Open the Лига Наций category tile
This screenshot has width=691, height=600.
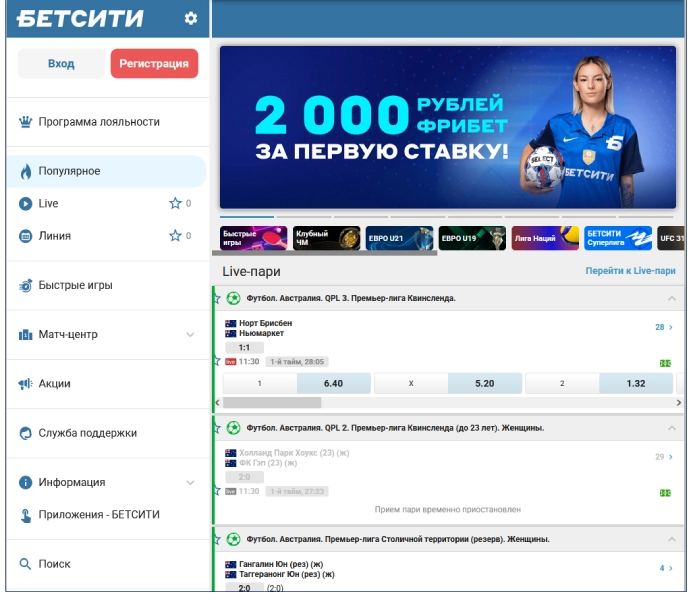545,238
